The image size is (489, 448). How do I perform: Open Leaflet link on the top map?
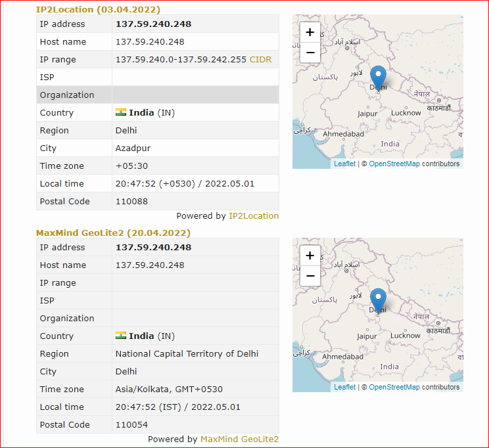pyautogui.click(x=344, y=164)
